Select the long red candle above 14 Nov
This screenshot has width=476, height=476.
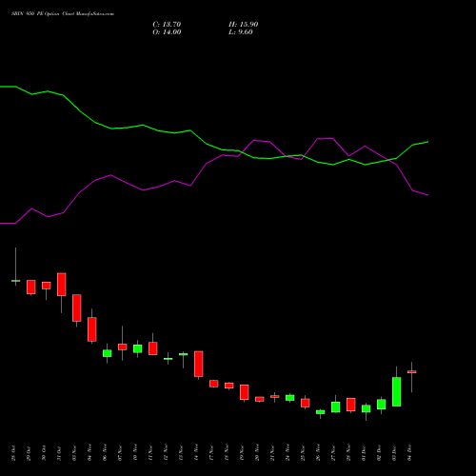pos(199,364)
